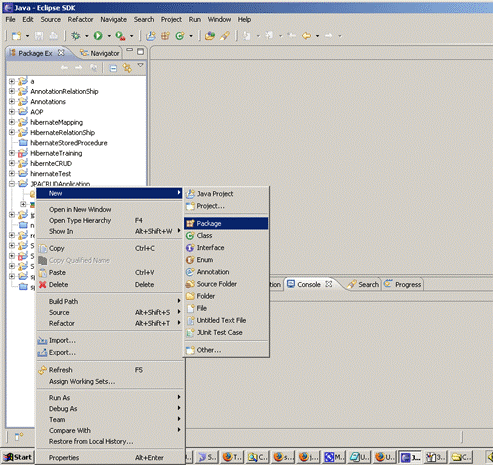Click the Debug bug toolbar icon
The width and height of the screenshot is (493, 465).
click(x=76, y=36)
